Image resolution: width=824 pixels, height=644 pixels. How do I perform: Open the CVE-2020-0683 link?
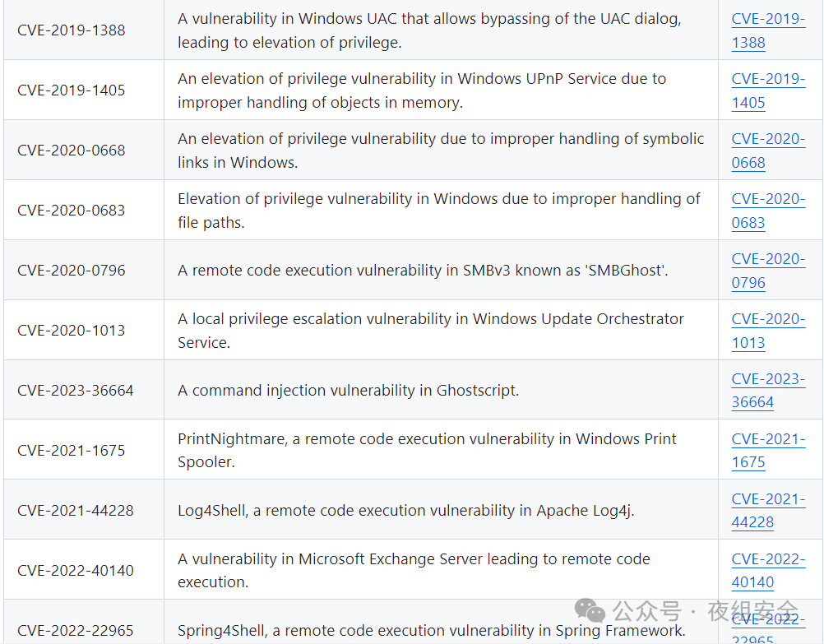click(768, 211)
